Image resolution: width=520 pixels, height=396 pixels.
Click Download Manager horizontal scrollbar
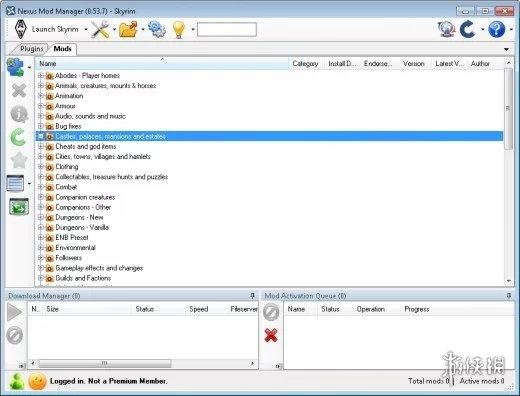tap(104, 363)
